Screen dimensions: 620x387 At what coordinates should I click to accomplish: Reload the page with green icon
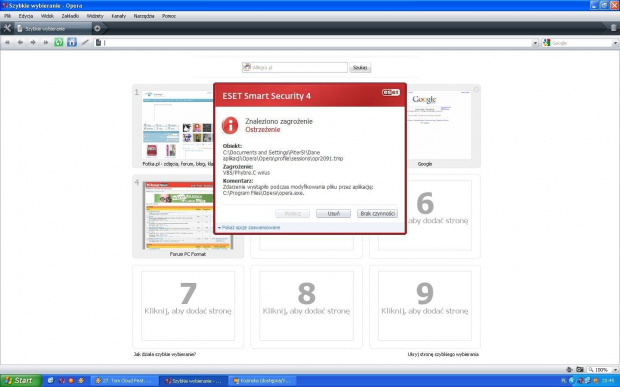click(59, 42)
